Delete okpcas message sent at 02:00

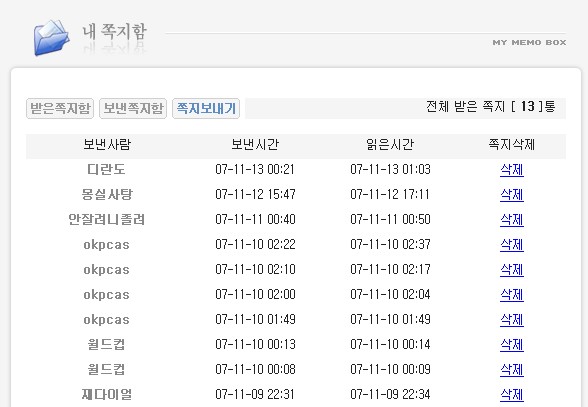tap(512, 295)
